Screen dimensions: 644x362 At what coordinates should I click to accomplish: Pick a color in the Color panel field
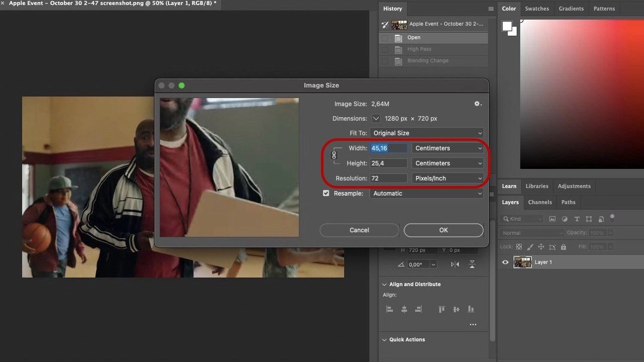[x=582, y=94]
